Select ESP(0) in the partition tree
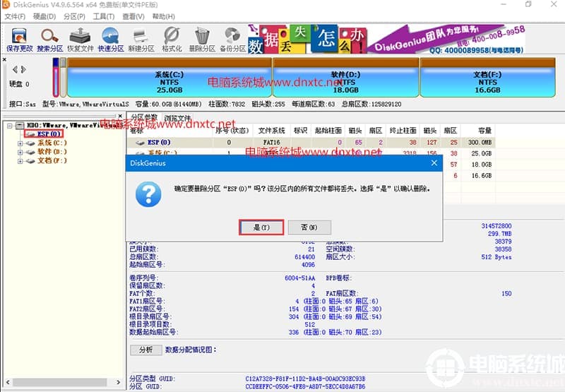565x392 pixels. (x=49, y=133)
